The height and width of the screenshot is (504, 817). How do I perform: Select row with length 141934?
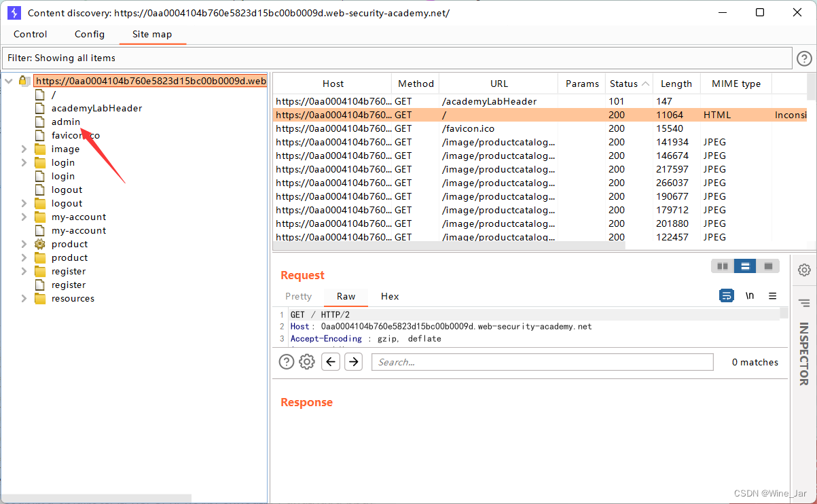[539, 142]
